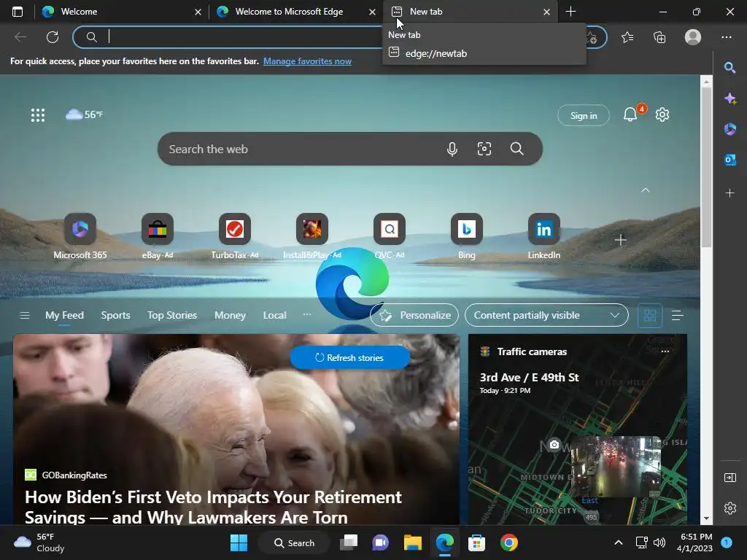
Task: Open the app launcher grid icon
Action: pos(38,114)
